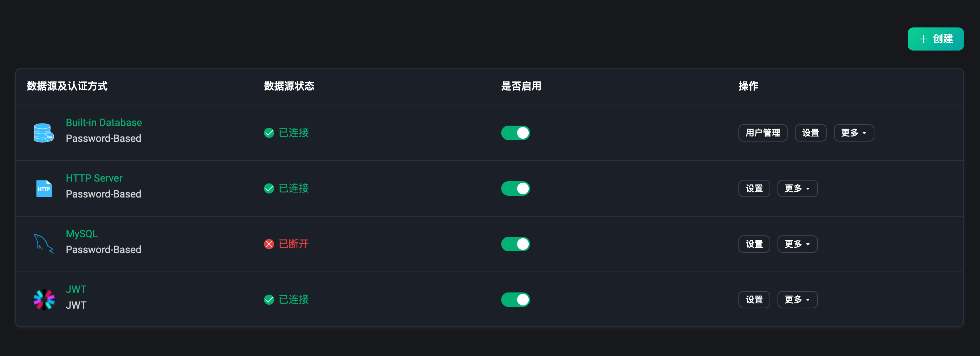This screenshot has width=980, height=356.
Task: Click green connected checkmark for HTTP Server
Action: point(269,188)
